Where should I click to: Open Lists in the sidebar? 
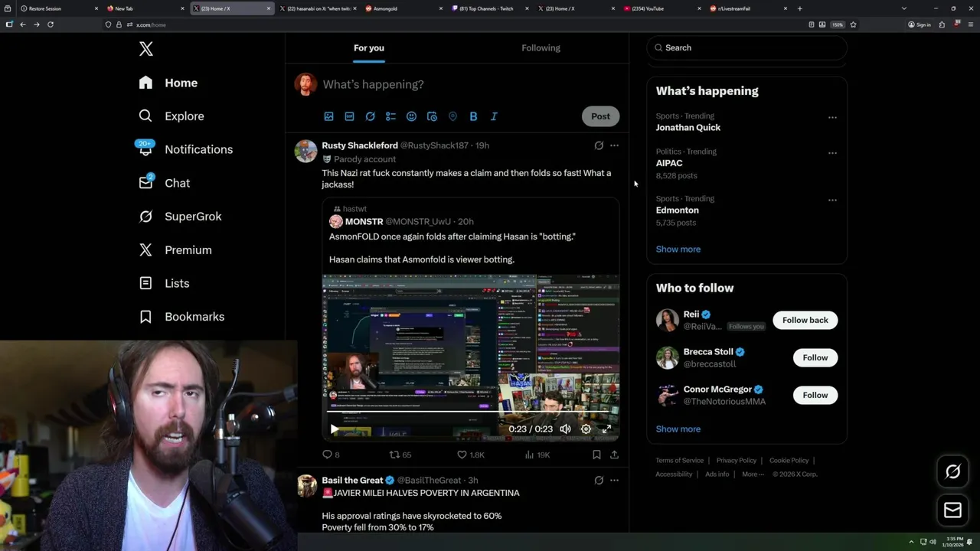pyautogui.click(x=164, y=283)
